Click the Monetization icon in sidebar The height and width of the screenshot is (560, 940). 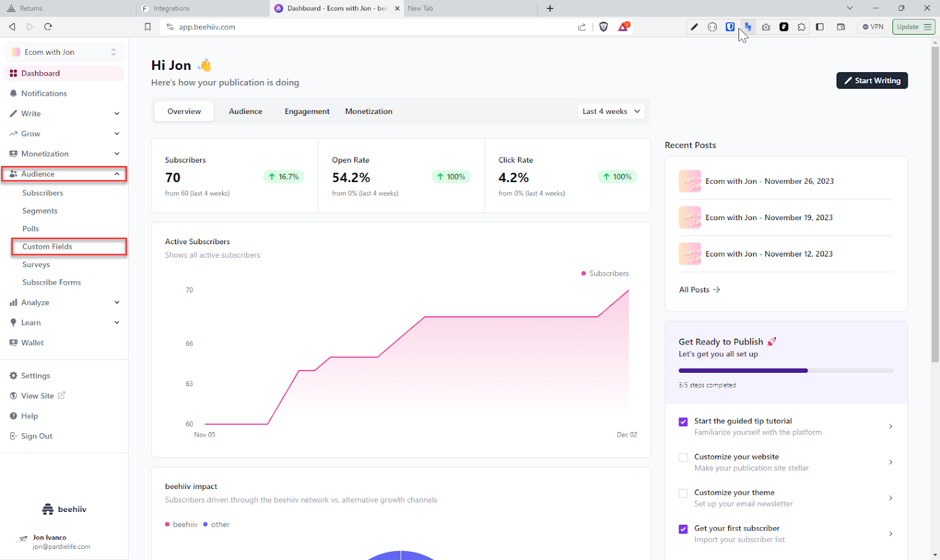(13, 154)
